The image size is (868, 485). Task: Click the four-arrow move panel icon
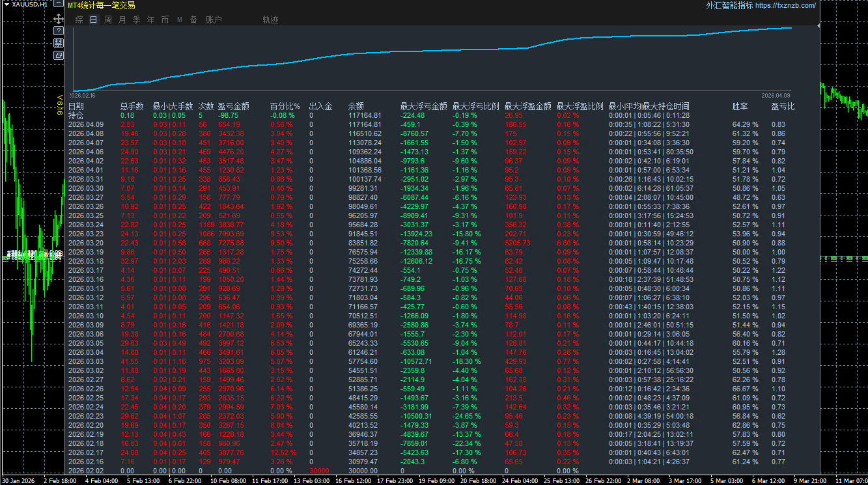click(59, 20)
